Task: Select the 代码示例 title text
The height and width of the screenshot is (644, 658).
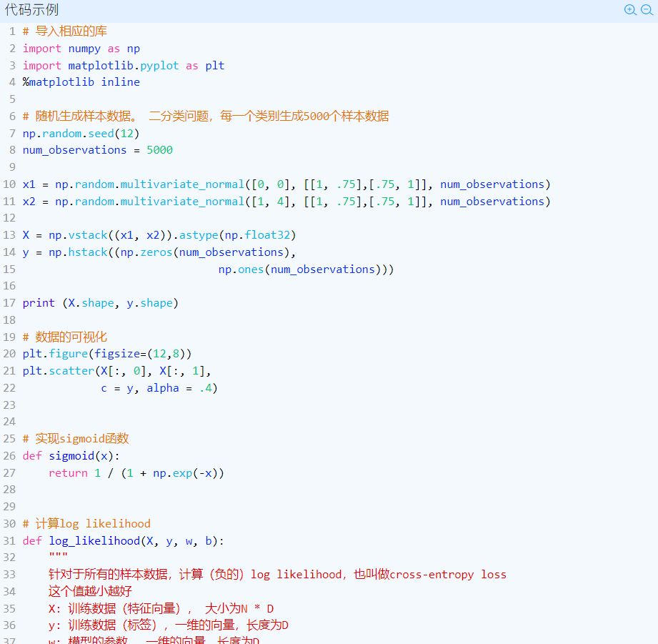Action: click(x=34, y=10)
